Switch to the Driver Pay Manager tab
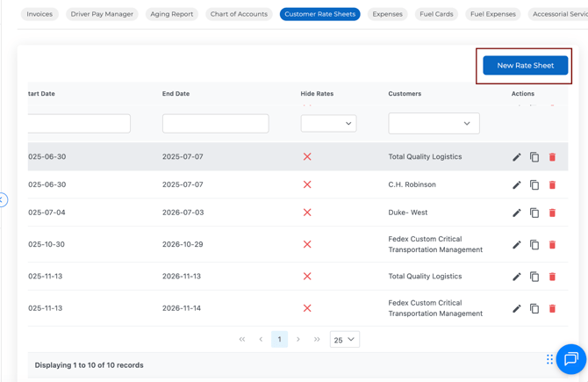588x382 pixels. [x=102, y=14]
